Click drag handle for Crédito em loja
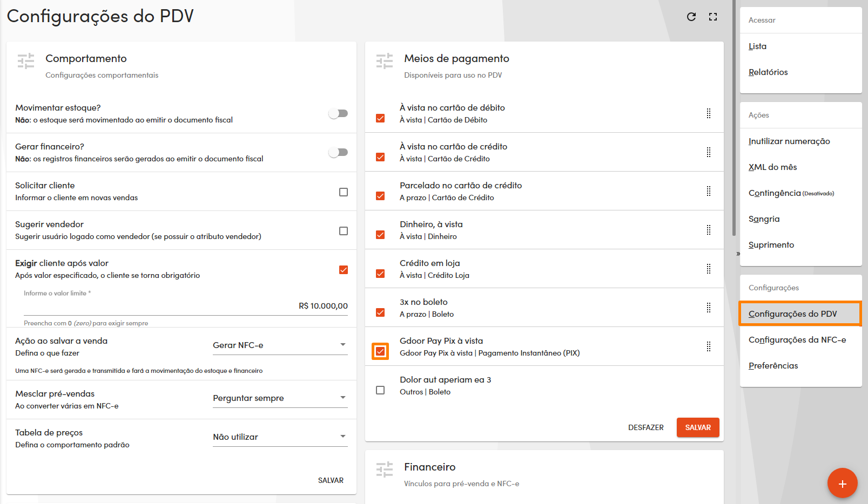 [709, 269]
